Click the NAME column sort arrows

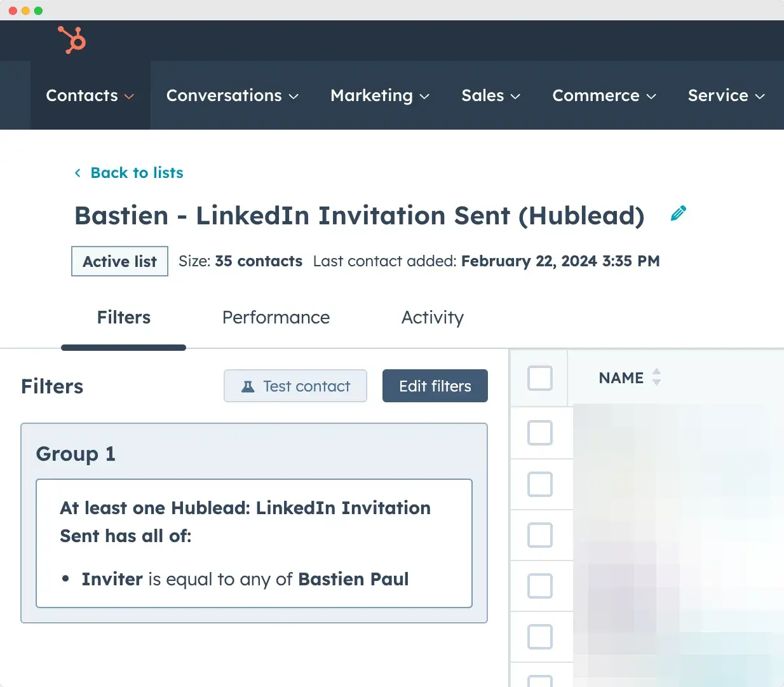pyautogui.click(x=656, y=378)
